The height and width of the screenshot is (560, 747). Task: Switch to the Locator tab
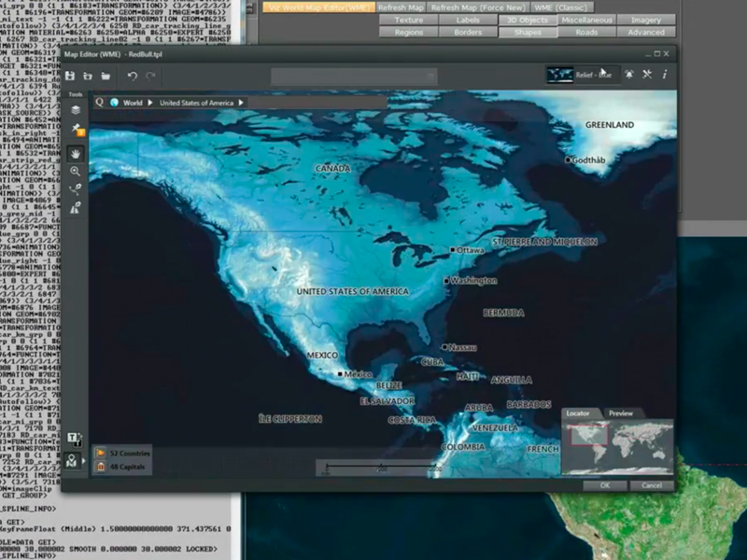[578, 413]
